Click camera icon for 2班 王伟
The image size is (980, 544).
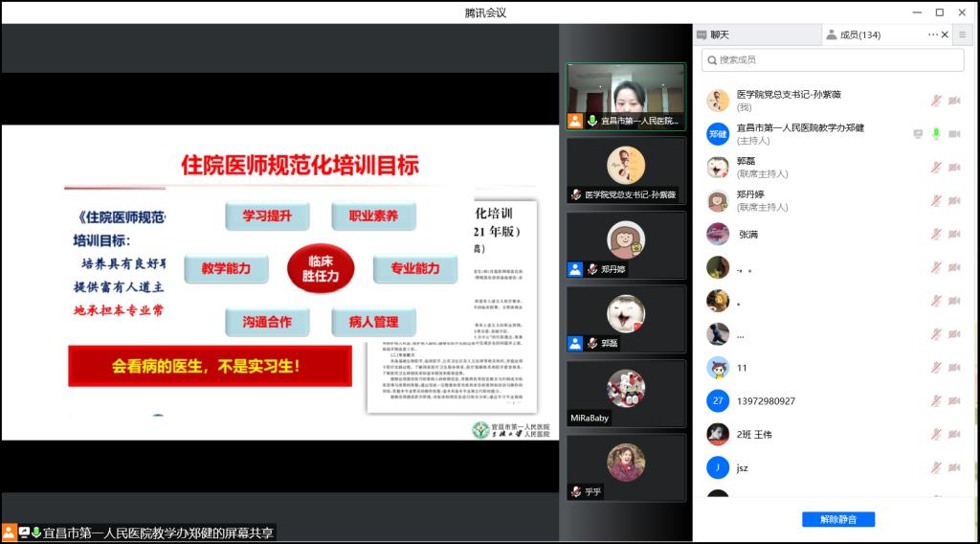point(954,434)
